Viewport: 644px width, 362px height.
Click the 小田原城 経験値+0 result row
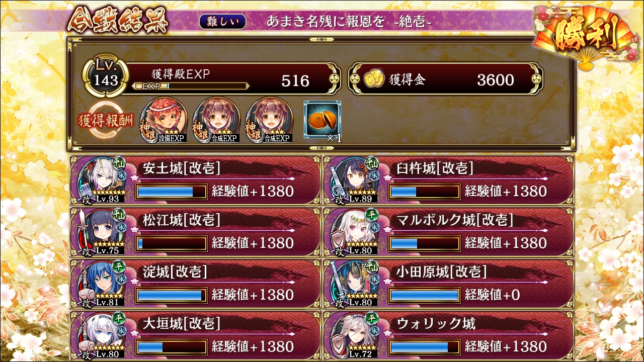(448, 283)
